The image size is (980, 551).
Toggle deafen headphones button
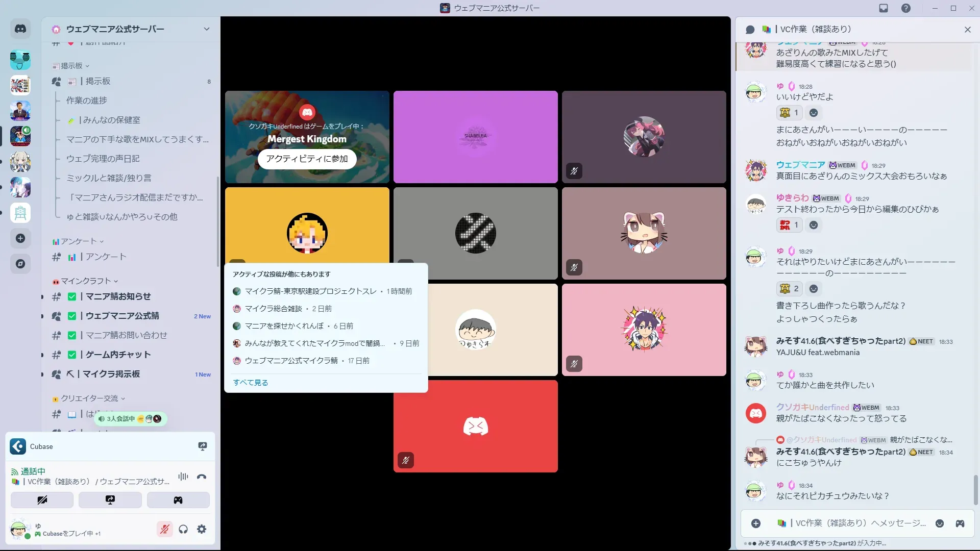click(183, 529)
